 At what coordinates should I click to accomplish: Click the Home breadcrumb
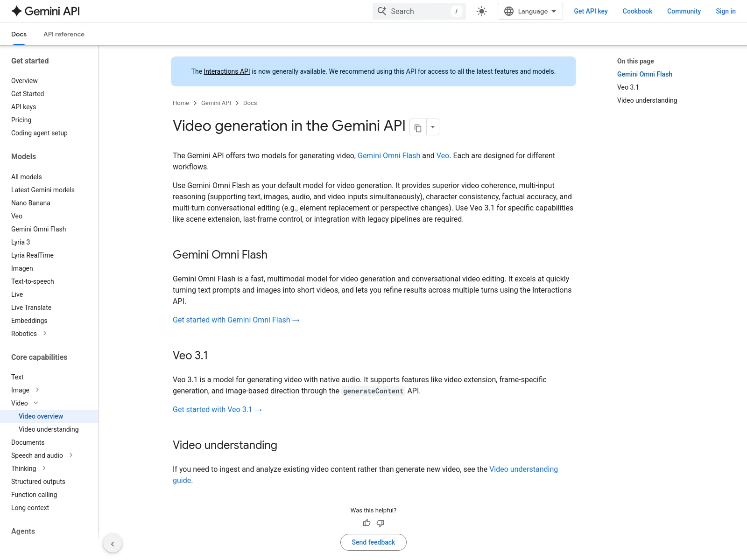click(x=181, y=103)
